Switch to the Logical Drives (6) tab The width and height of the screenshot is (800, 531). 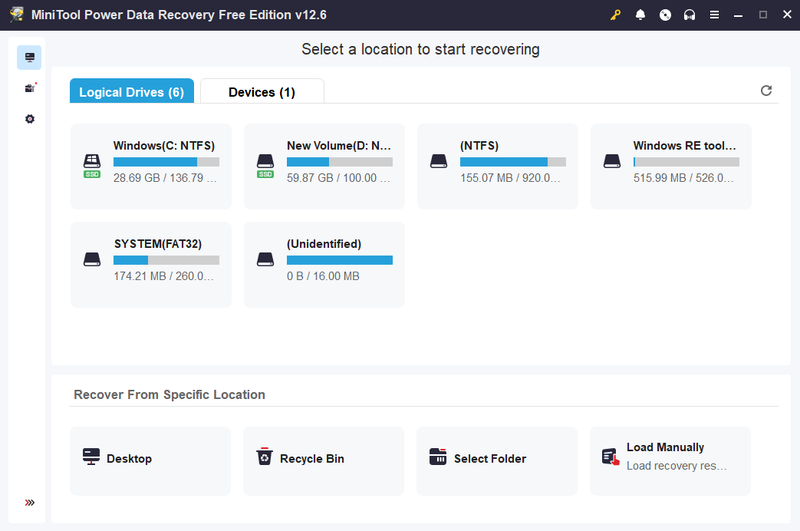[x=132, y=91]
